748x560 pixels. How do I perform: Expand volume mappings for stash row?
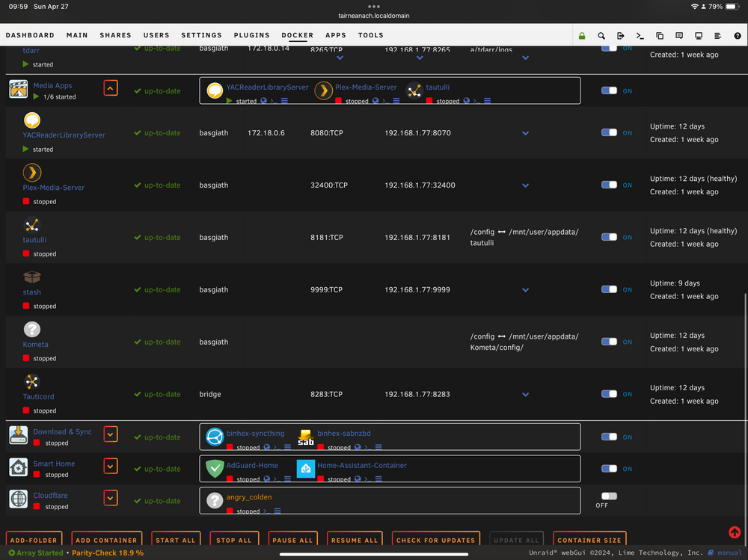pyautogui.click(x=525, y=290)
